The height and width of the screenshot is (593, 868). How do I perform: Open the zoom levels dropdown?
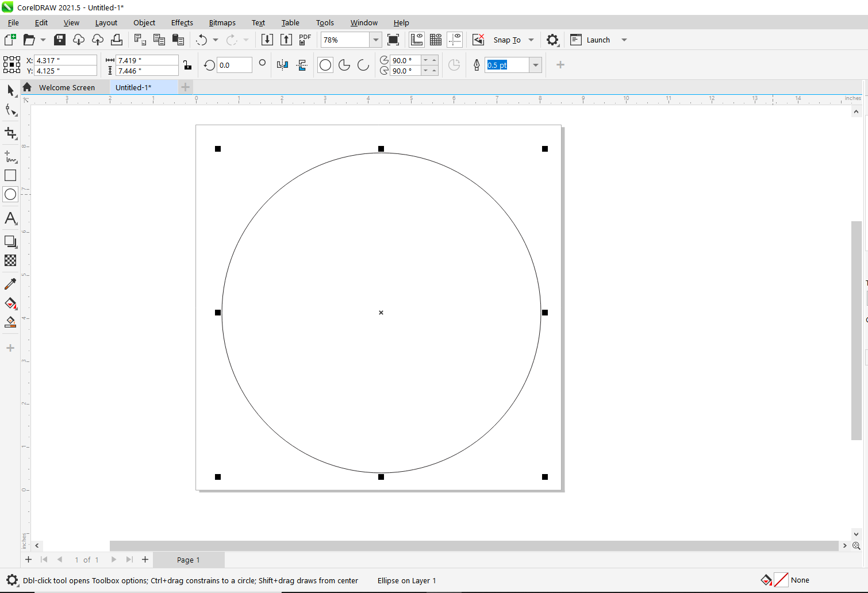click(x=375, y=40)
